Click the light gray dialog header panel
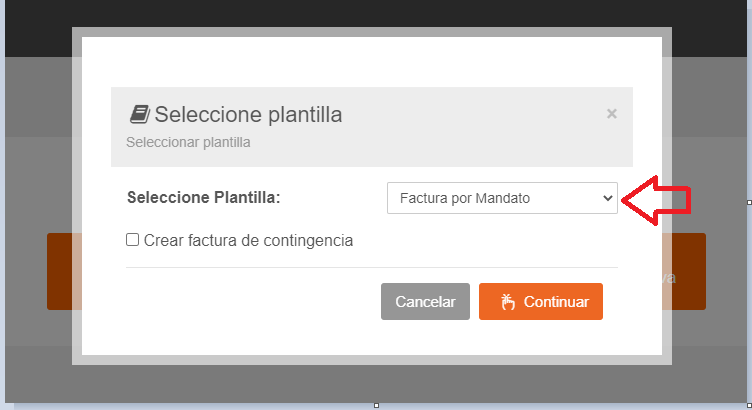Image resolution: width=752 pixels, height=410 pixels. (x=372, y=127)
